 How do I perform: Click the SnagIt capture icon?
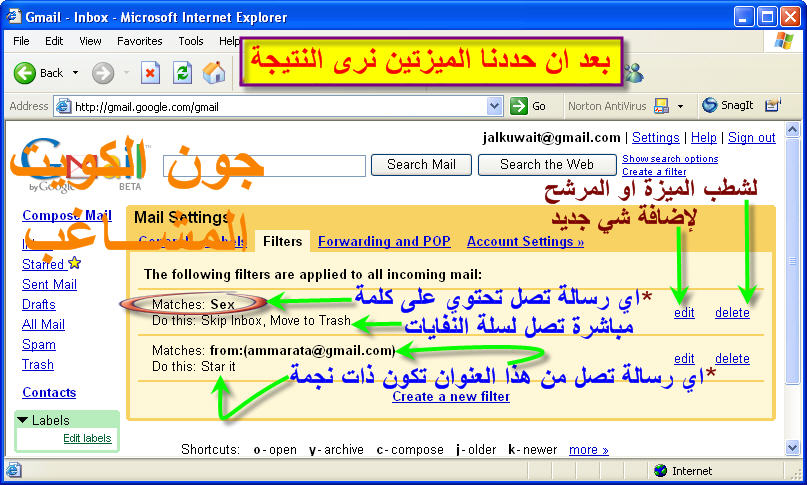710,105
